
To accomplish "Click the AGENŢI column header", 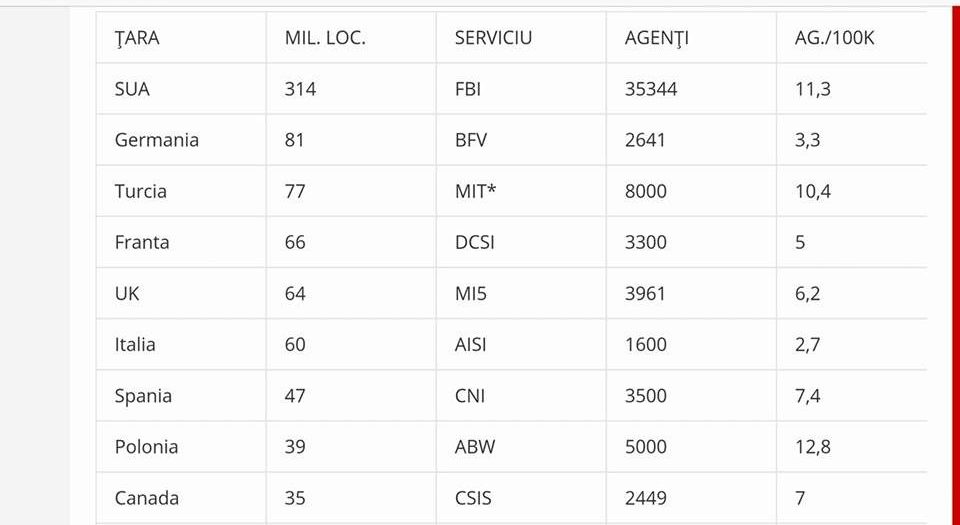I will pos(657,38).
